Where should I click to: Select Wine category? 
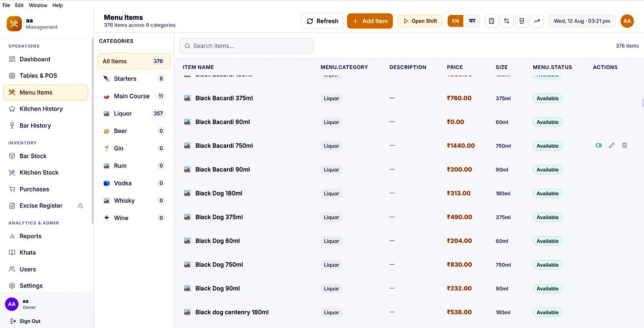(134, 218)
